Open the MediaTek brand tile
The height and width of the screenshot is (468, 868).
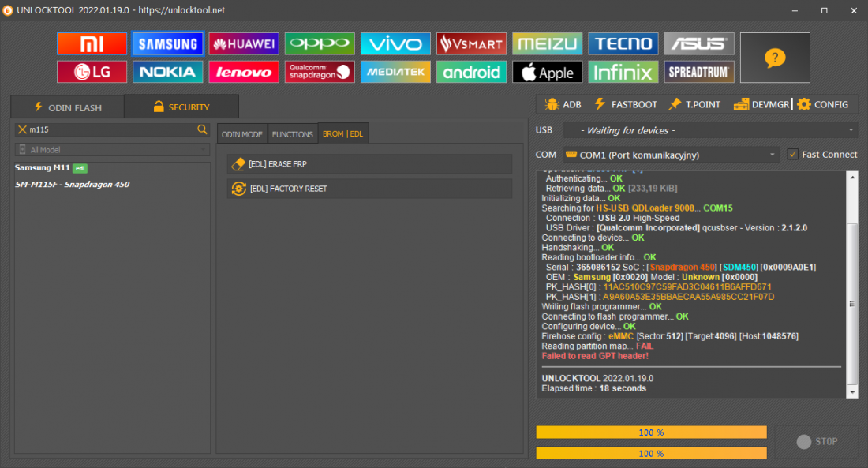(395, 72)
